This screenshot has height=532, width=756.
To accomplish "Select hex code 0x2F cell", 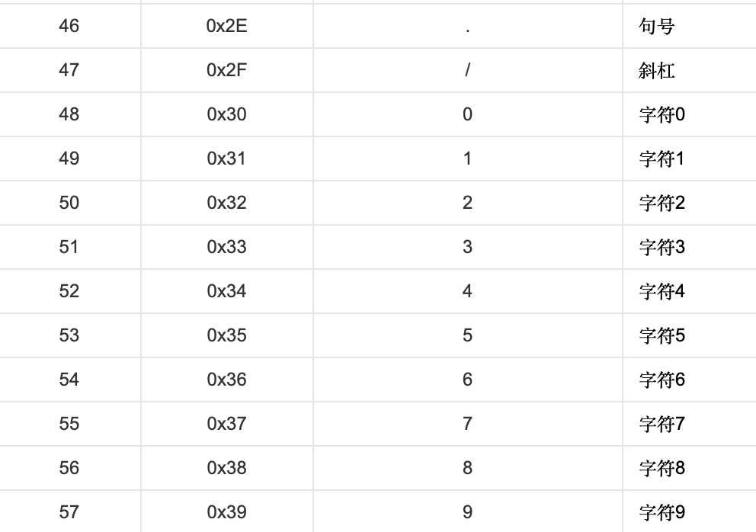I will point(226,70).
